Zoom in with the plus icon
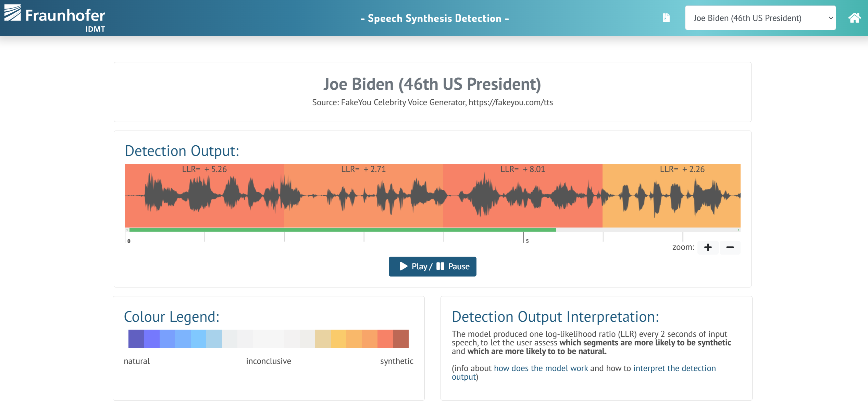Image resolution: width=868 pixels, height=417 pixels. (708, 247)
